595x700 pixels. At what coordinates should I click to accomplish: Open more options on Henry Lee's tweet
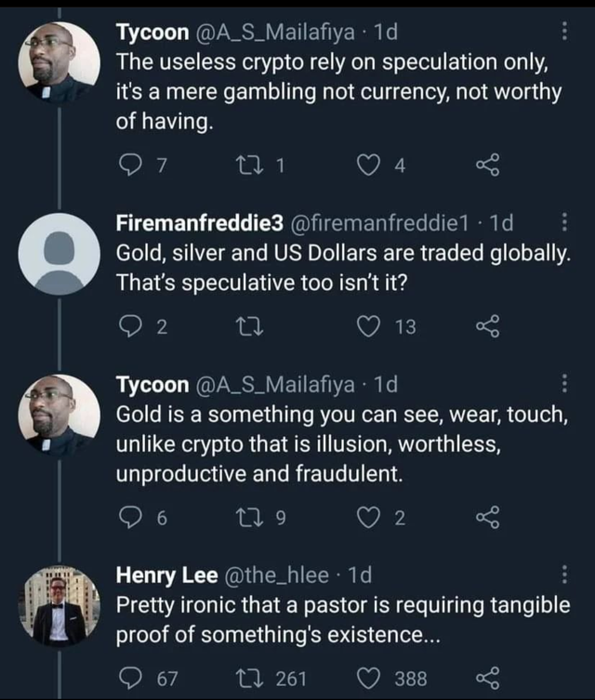[564, 576]
